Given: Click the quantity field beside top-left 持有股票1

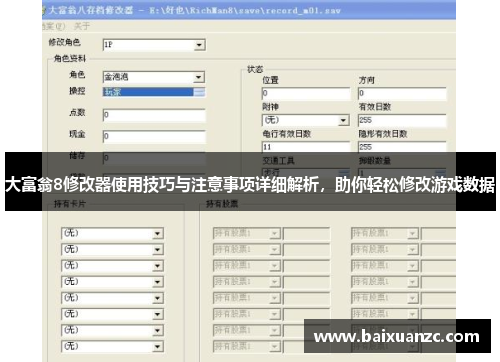Looking at the screenshot, I should [306, 233].
